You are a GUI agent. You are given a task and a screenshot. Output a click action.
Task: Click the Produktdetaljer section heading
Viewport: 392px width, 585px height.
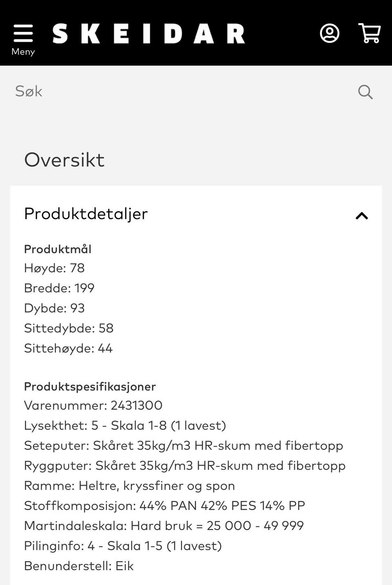[86, 214]
